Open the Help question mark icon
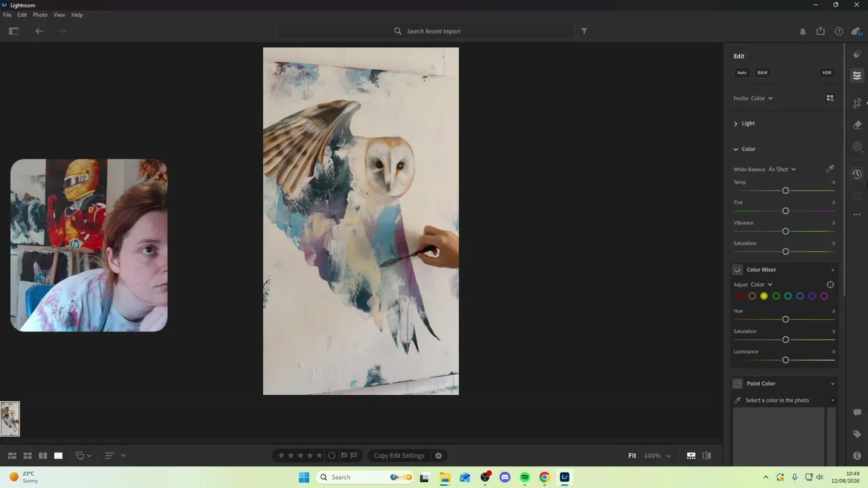 point(839,31)
